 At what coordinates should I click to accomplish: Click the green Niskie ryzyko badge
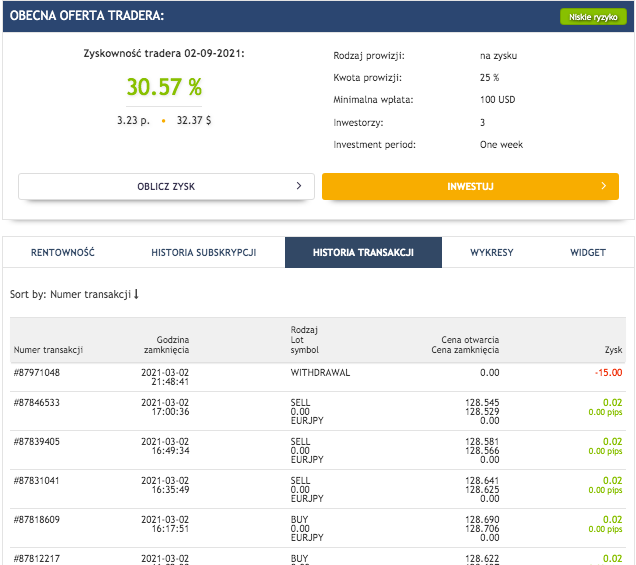tap(592, 17)
